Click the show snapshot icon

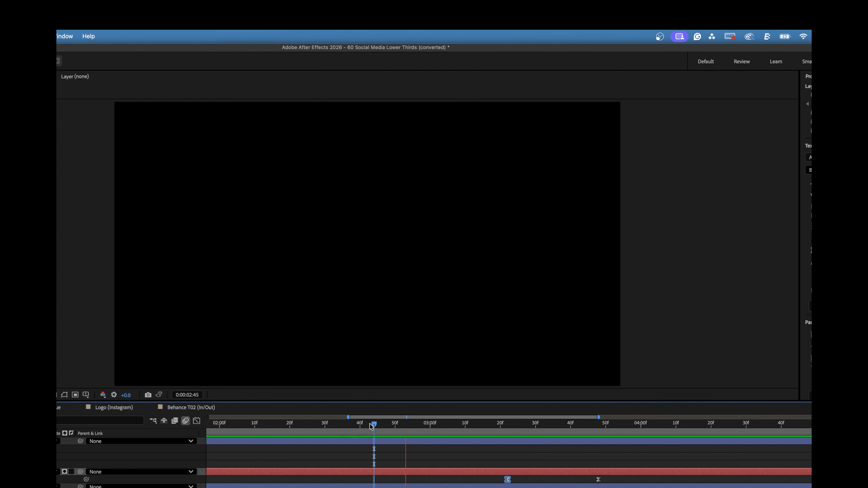[159, 394]
